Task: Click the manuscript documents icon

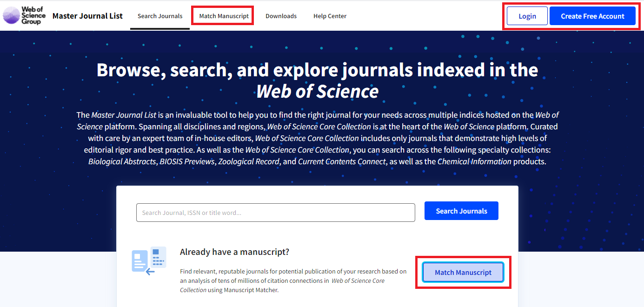Action: pos(149,261)
